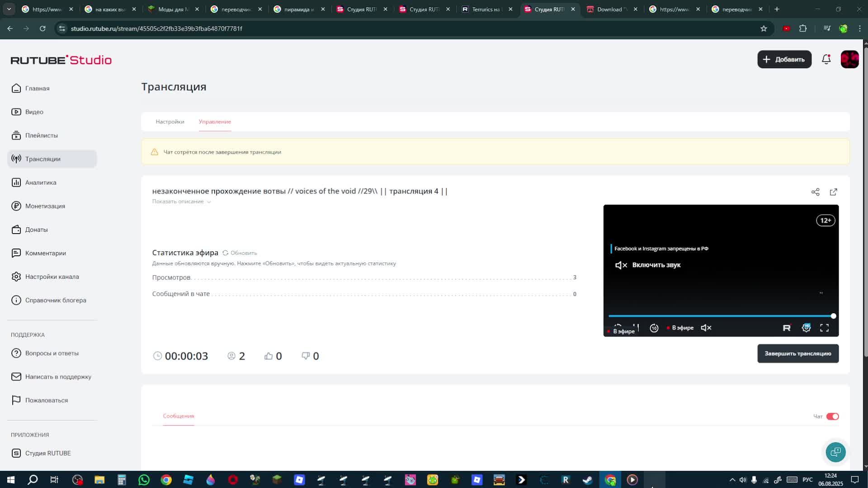This screenshot has width=868, height=488.
Task: Open the channel avatar menu
Action: coord(849,60)
